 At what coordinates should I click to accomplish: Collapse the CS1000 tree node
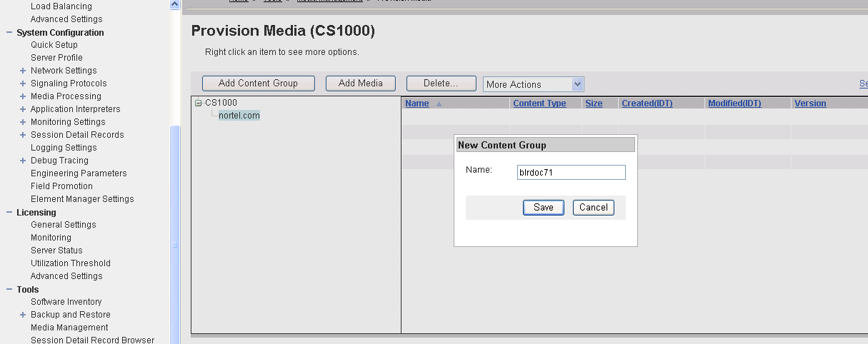click(x=199, y=103)
